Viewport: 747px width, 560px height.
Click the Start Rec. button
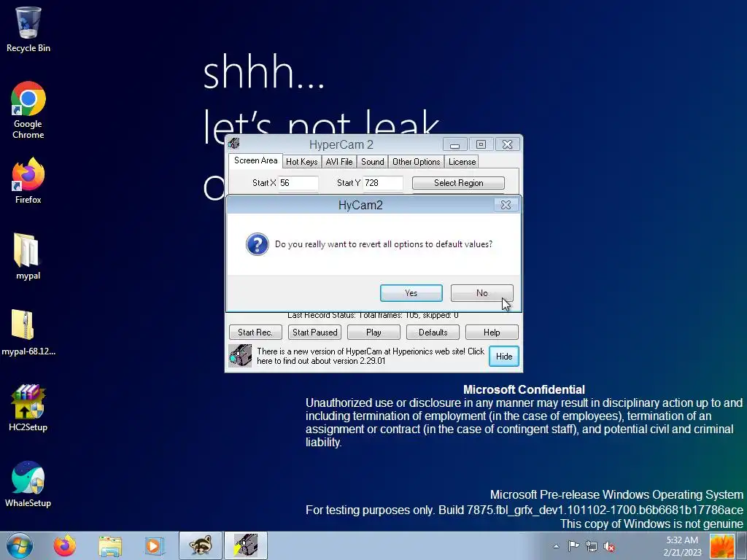(x=255, y=332)
